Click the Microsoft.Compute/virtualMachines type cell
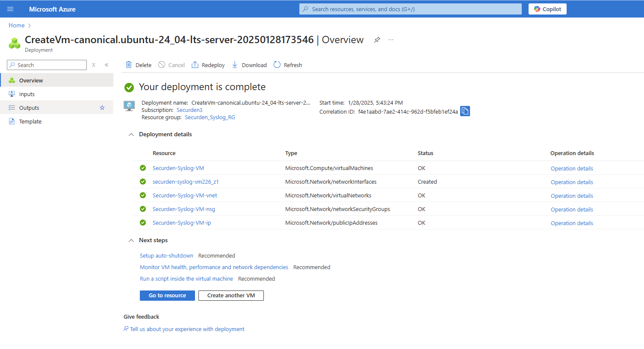This screenshot has width=644, height=349. point(329,168)
